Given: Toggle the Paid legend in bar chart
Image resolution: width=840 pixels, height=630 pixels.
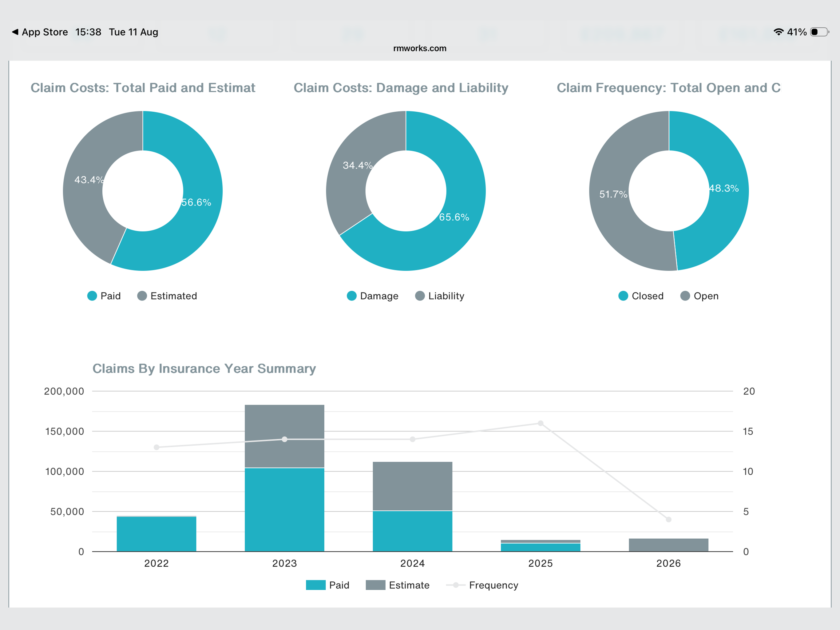Looking at the screenshot, I should click(x=327, y=585).
